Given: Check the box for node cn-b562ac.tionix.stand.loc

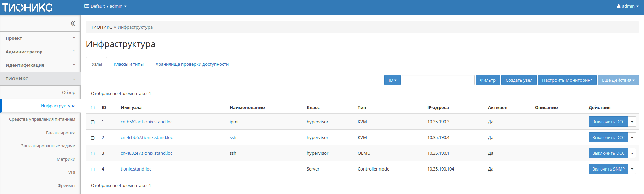Looking at the screenshot, I should pos(93,122).
